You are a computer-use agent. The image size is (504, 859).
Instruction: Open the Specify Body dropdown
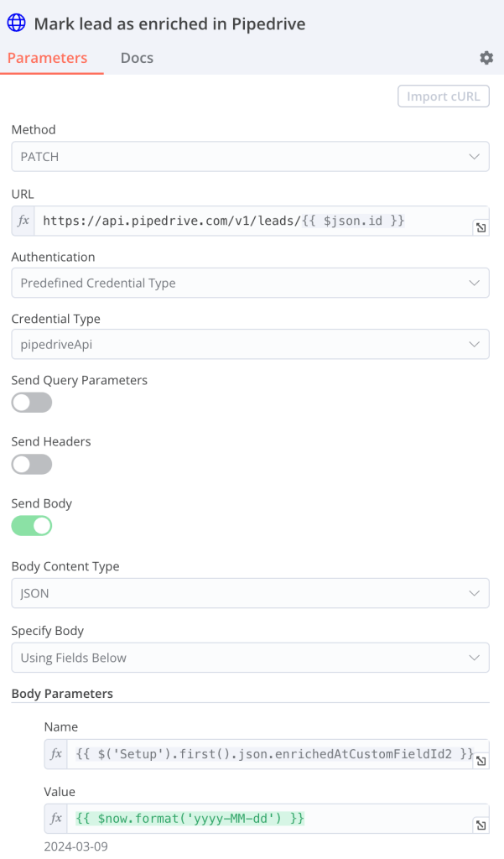252,657
